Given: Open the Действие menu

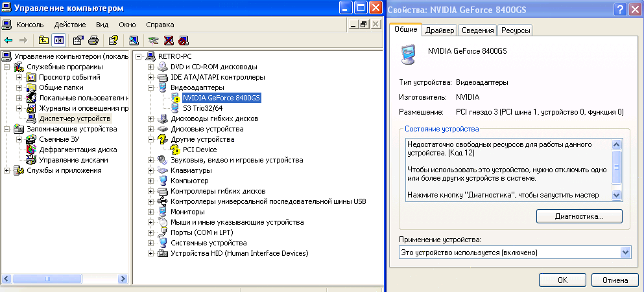Looking at the screenshot, I should (70, 25).
